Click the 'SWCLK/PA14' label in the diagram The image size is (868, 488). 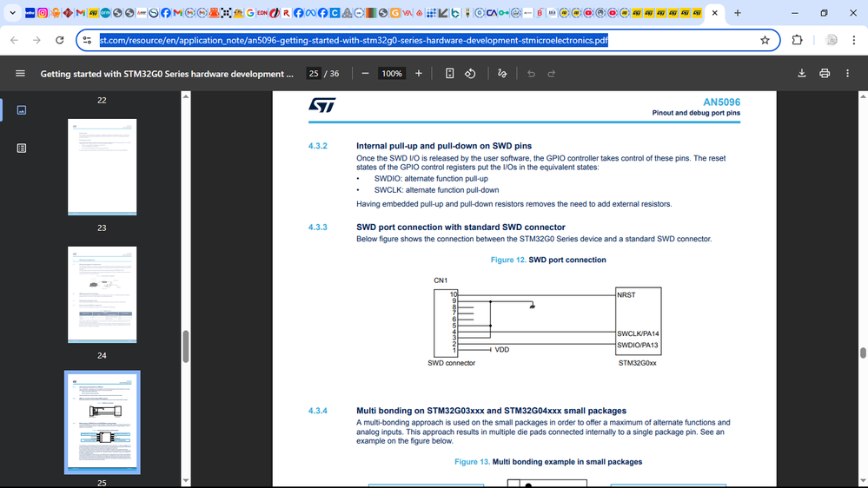pos(638,333)
